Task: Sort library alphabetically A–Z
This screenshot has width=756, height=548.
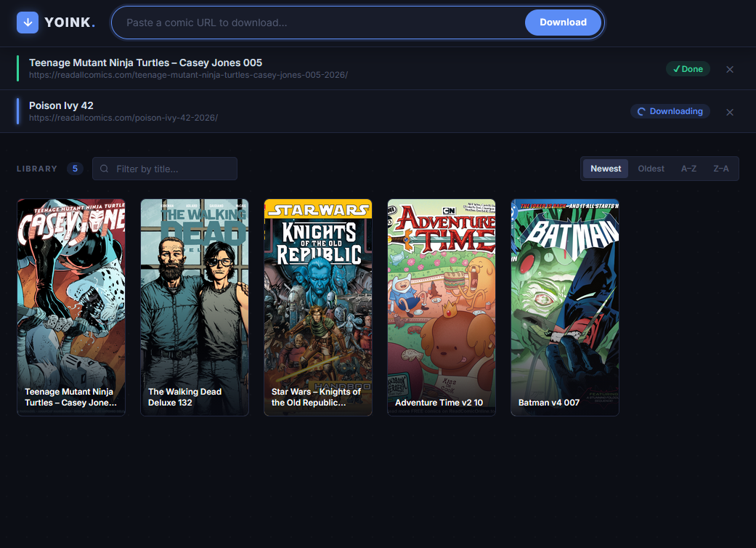Action: click(x=688, y=169)
